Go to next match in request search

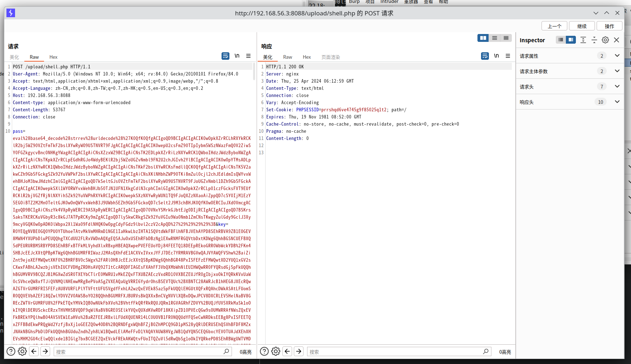45,351
